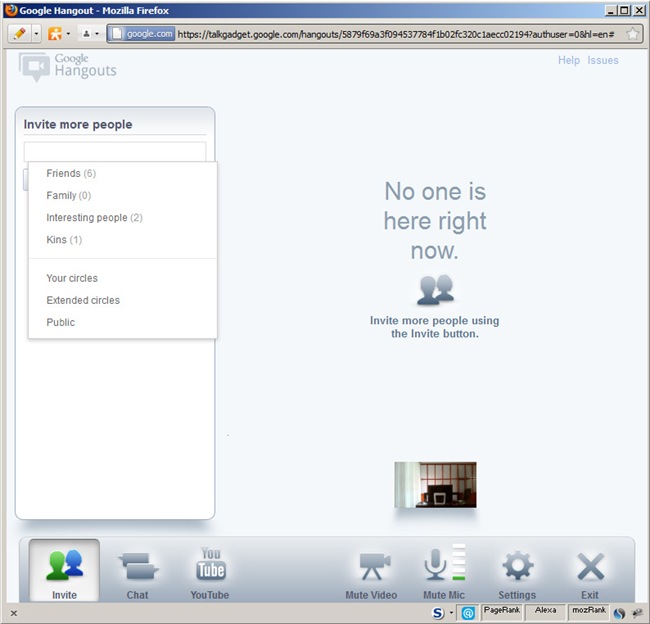
Task: Maximize the Firefox window
Action: pyautogui.click(x=624, y=10)
